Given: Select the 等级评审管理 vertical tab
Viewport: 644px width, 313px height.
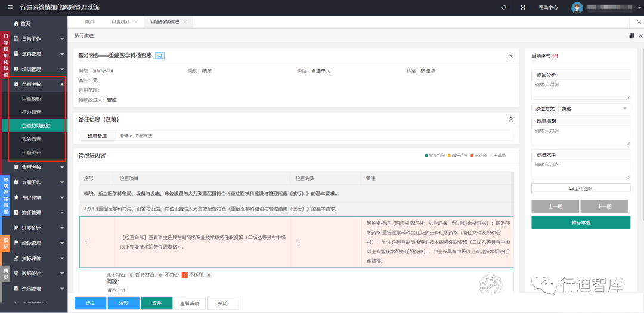Looking at the screenshot, I should pos(6,195).
